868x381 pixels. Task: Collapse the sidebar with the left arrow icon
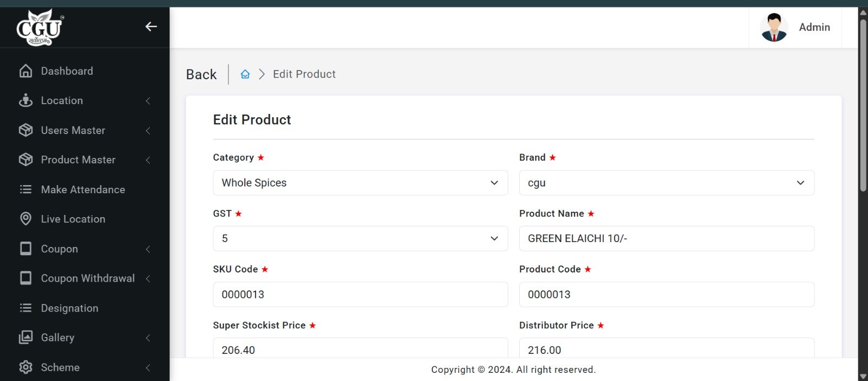151,27
